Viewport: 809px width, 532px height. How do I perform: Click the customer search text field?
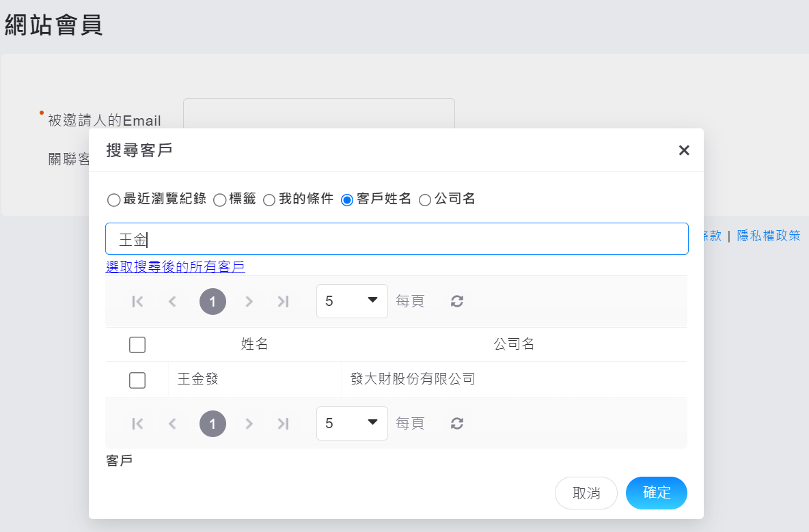[x=396, y=239]
